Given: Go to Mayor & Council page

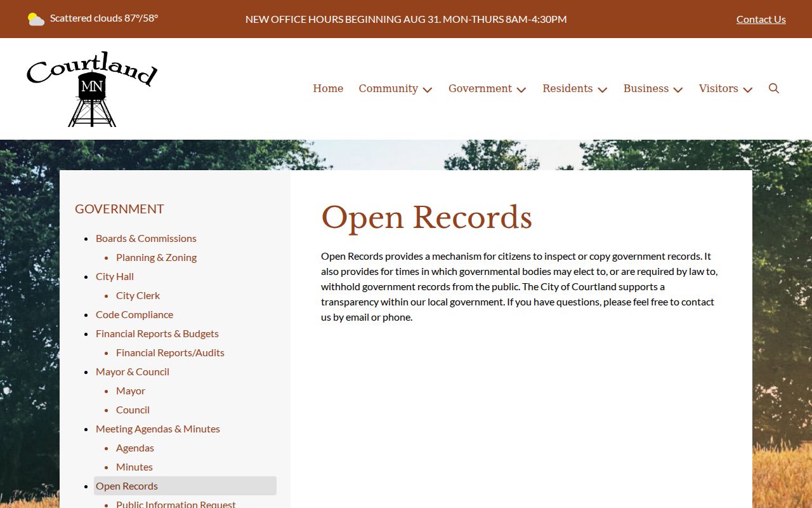Looking at the screenshot, I should 133,371.
